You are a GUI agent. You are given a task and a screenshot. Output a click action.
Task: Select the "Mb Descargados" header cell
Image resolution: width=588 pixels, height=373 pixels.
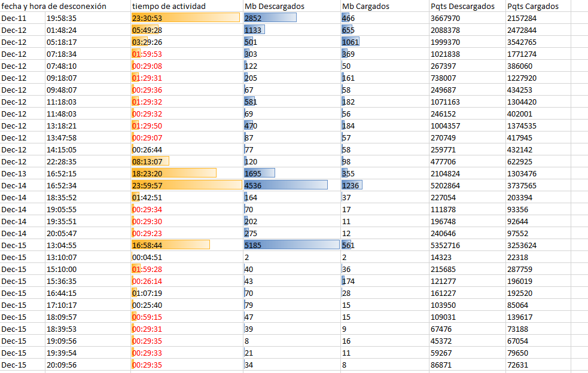point(270,6)
